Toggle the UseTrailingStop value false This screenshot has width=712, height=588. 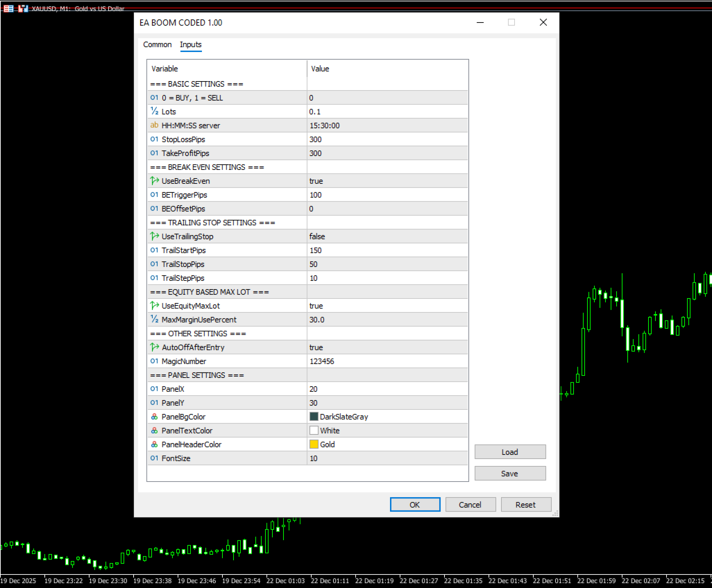click(387, 236)
